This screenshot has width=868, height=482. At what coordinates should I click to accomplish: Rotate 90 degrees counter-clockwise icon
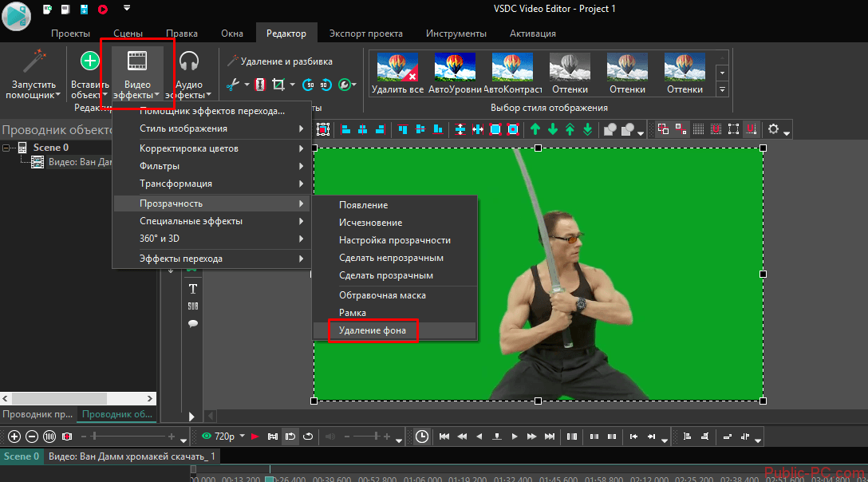[326, 85]
